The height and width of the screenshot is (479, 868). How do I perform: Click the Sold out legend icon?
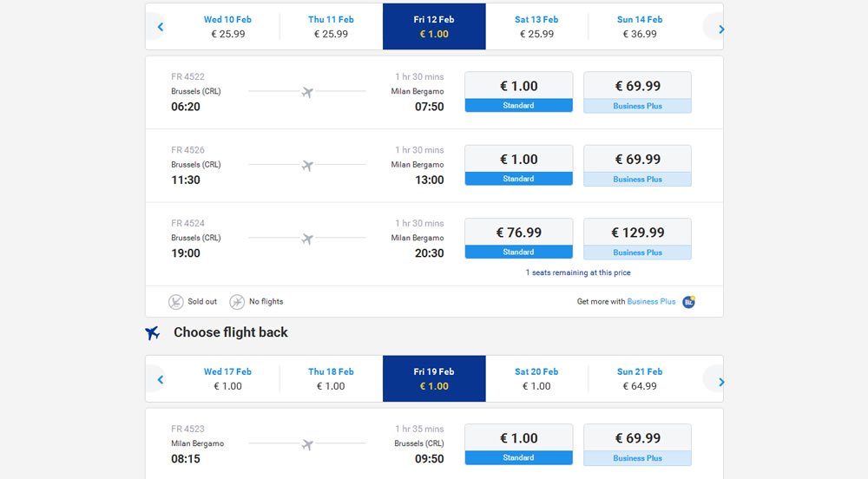coord(176,302)
